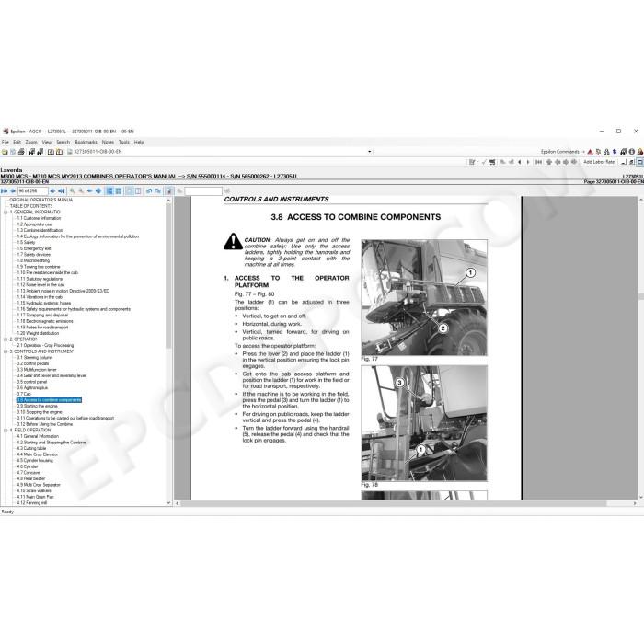Screen dimensions: 644x644
Task: Select 3.7 Cab tree entry
Action: [24, 394]
